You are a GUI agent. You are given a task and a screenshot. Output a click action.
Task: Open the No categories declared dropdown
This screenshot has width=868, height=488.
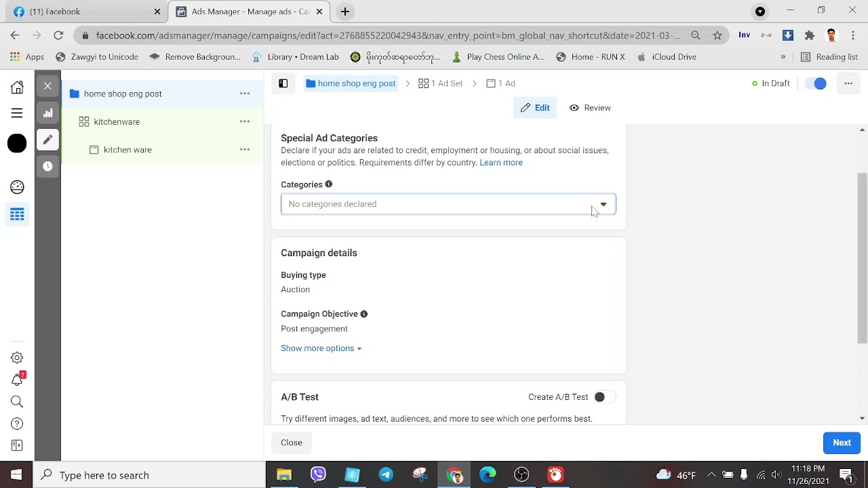[x=448, y=204]
